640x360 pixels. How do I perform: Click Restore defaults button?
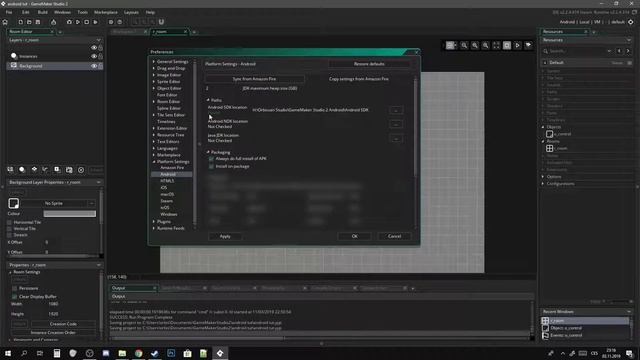coord(369,64)
